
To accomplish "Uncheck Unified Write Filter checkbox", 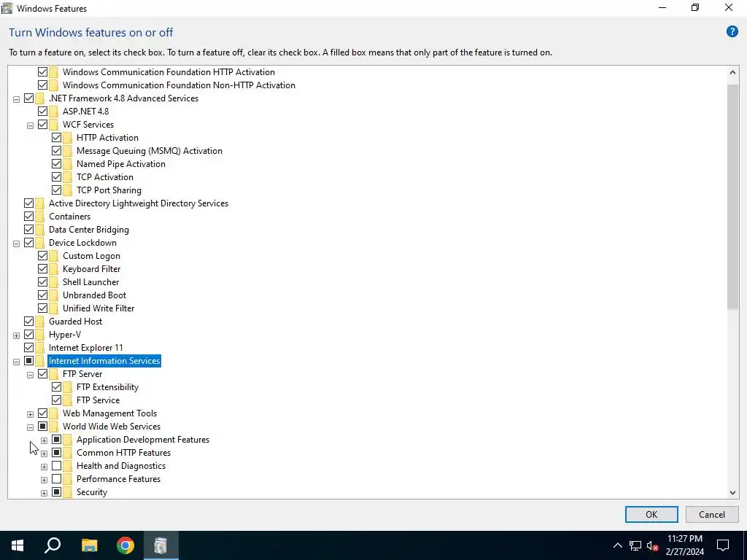I will [42, 308].
